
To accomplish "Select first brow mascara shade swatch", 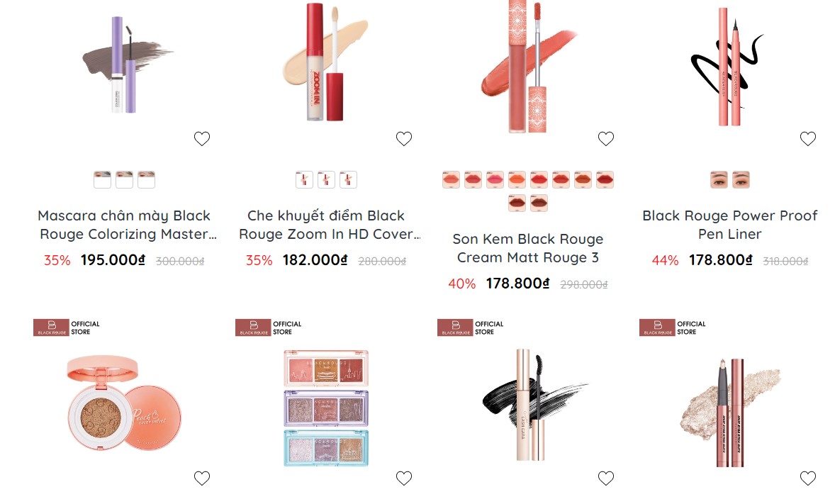I will 102,179.
